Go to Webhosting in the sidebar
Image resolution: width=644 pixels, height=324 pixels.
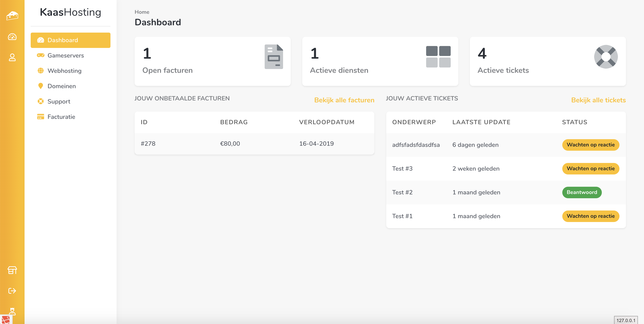pos(64,71)
